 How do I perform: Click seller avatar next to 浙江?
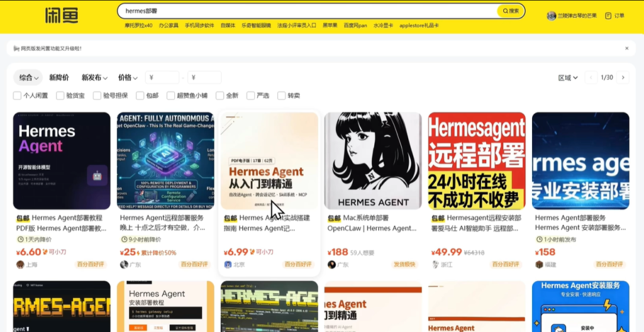pyautogui.click(x=435, y=265)
